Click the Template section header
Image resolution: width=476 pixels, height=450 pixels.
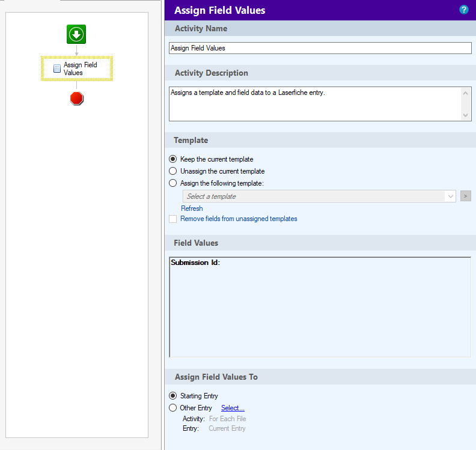pos(191,140)
